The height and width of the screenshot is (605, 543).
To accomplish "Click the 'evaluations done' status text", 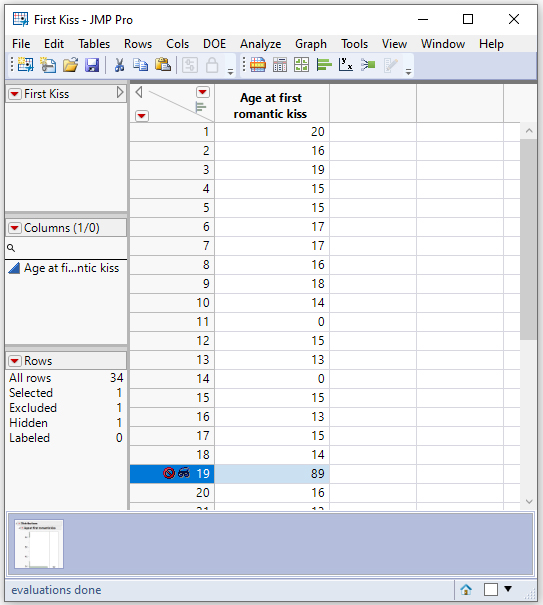I will [x=56, y=590].
